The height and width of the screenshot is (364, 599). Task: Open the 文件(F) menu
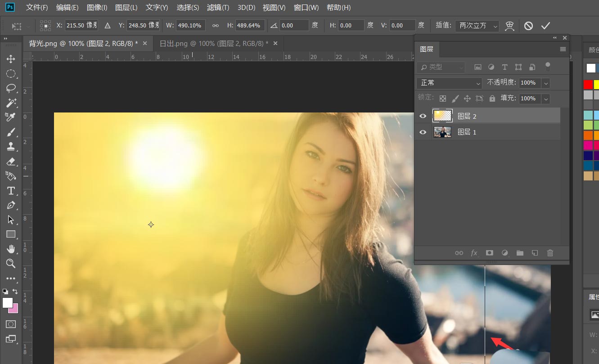tap(37, 8)
